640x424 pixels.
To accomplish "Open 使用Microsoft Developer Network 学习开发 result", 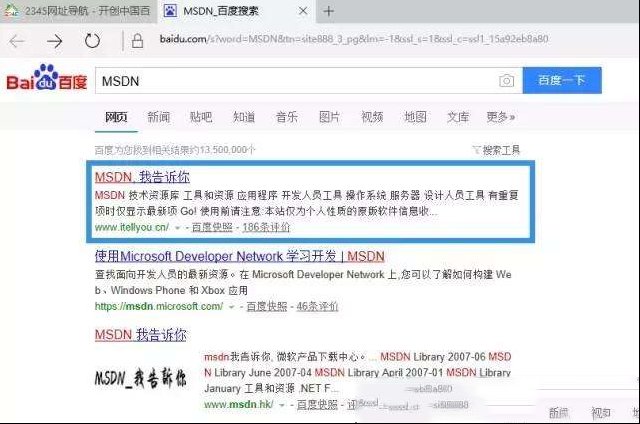I will 240,256.
